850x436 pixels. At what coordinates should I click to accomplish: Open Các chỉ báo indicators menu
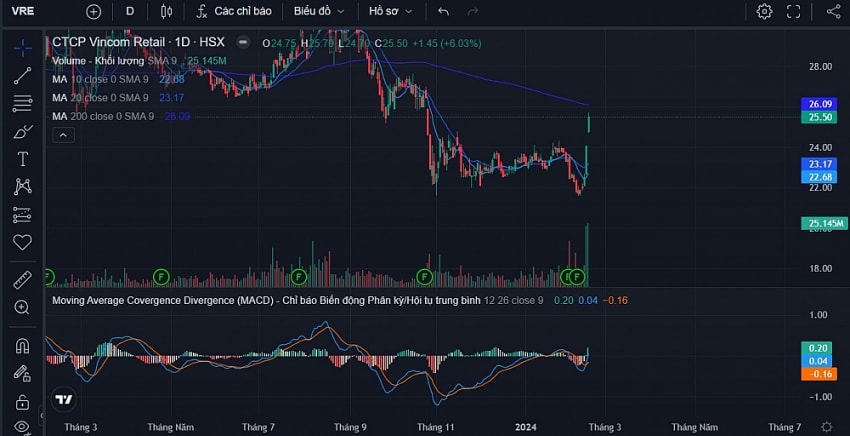(234, 11)
